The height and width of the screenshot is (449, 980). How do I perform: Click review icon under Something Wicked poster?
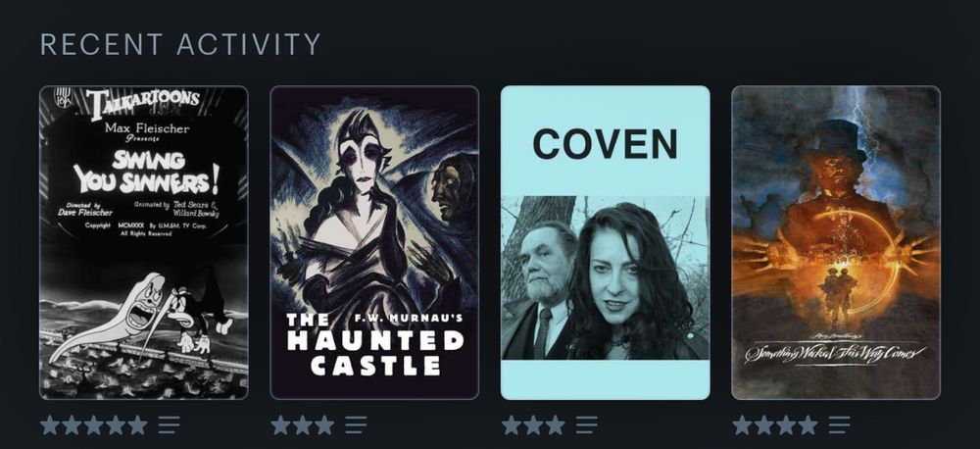[840, 425]
